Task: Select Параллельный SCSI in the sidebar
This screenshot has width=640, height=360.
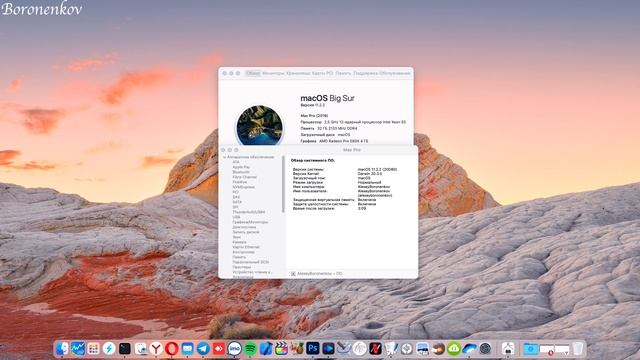Action: 251,262
